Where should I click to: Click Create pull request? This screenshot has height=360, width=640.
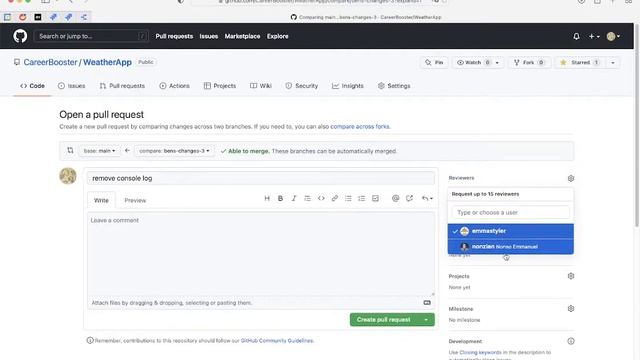pyautogui.click(x=384, y=320)
